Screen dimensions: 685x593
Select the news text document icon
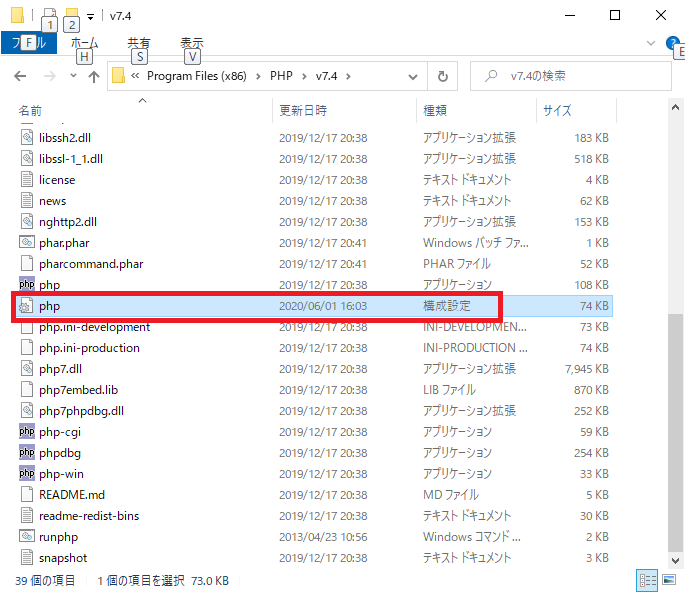pyautogui.click(x=27, y=201)
